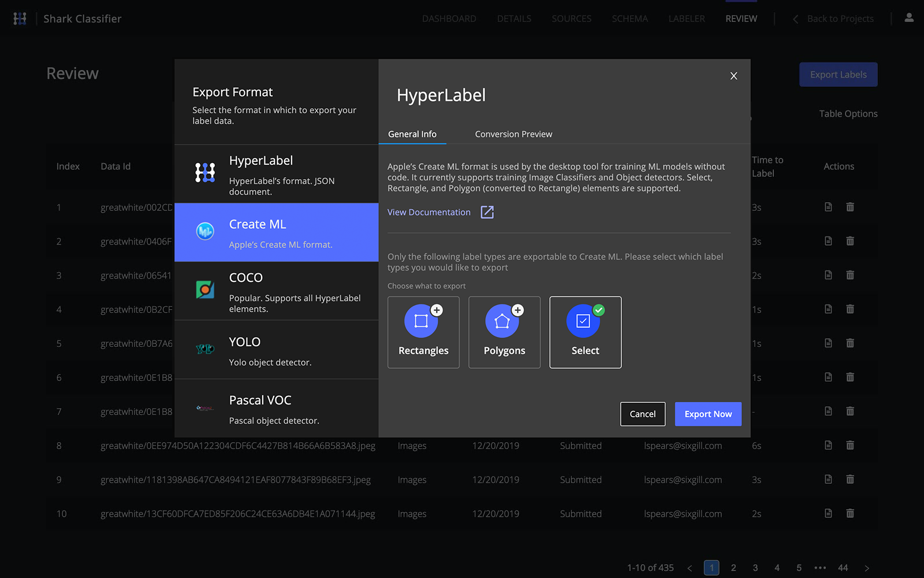Click the Export Labels button
This screenshot has height=578, width=924.
(x=839, y=75)
